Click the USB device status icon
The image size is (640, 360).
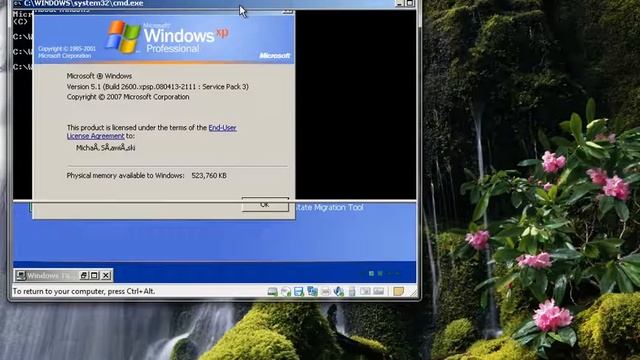point(352,291)
